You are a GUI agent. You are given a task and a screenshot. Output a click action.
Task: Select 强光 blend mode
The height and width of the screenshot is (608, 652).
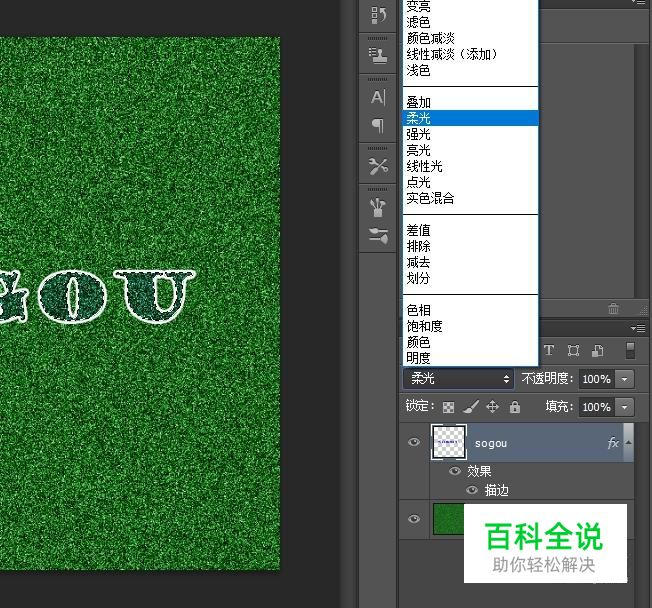pyautogui.click(x=471, y=134)
